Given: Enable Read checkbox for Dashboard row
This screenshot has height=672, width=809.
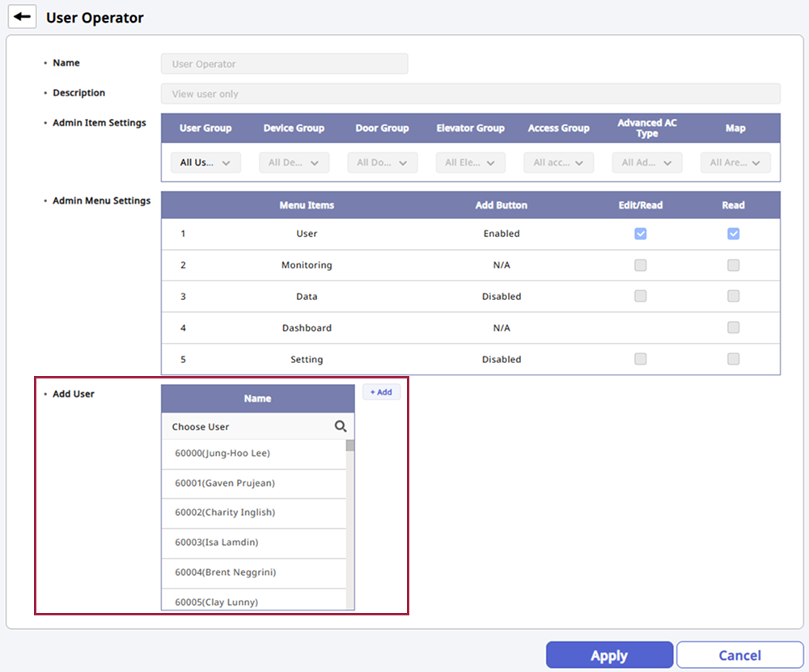Looking at the screenshot, I should coord(733,328).
